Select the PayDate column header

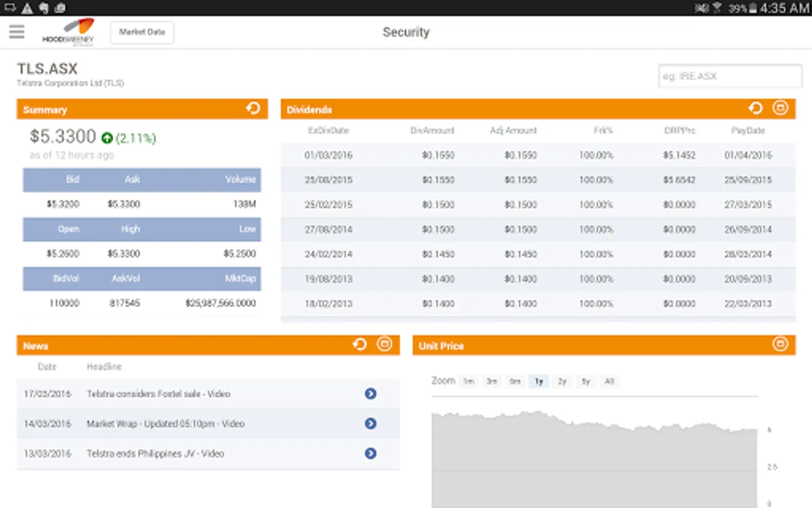(x=748, y=130)
